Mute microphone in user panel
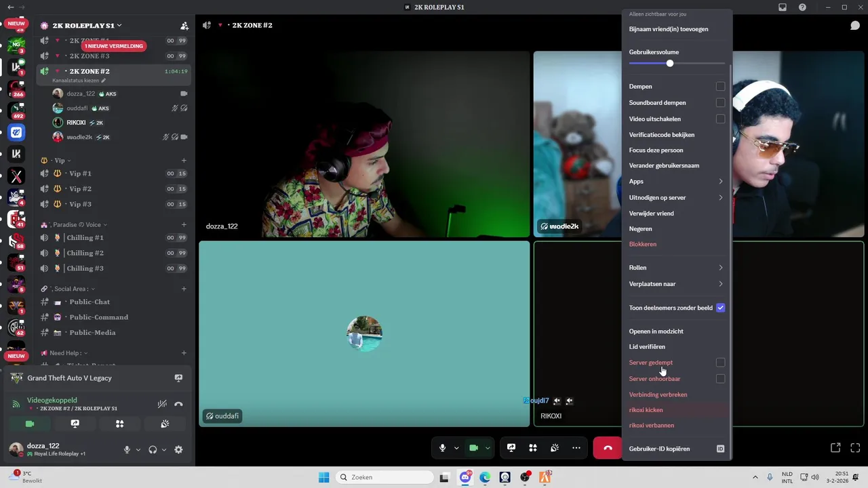 pyautogui.click(x=127, y=449)
